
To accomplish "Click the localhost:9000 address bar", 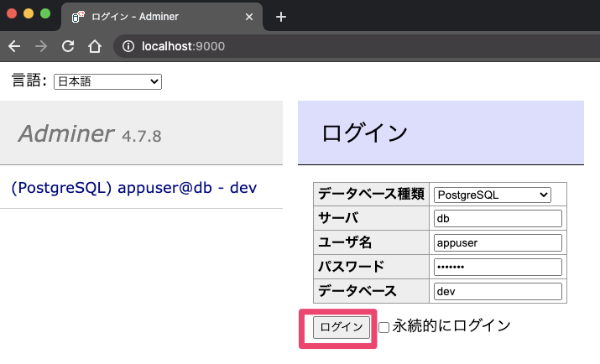I will click(356, 46).
